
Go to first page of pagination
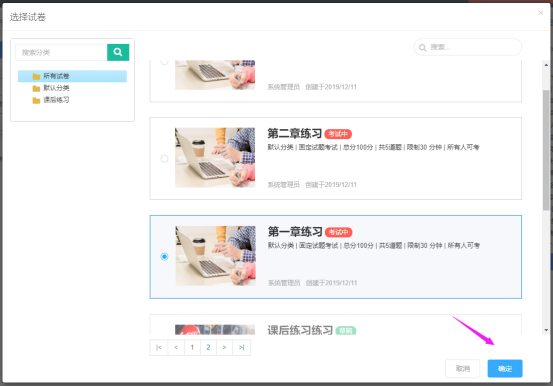pyautogui.click(x=159, y=347)
